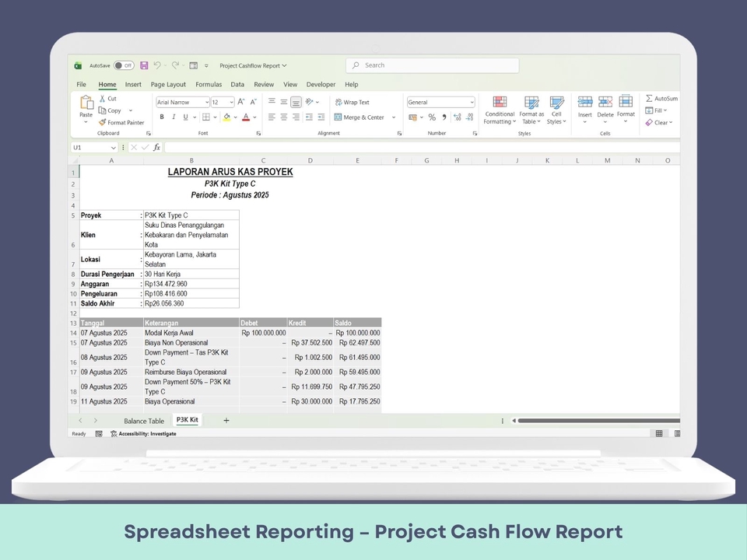This screenshot has height=560, width=747.
Task: Toggle Bold formatting
Action: coord(162,117)
